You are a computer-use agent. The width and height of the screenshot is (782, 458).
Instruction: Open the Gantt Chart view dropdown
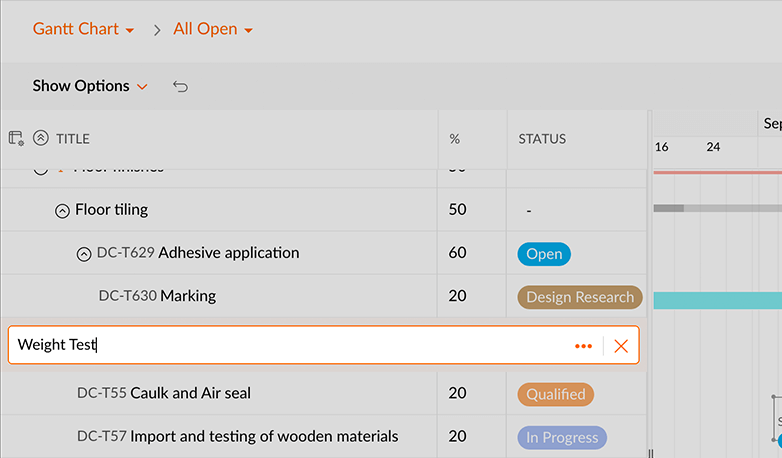pos(83,29)
